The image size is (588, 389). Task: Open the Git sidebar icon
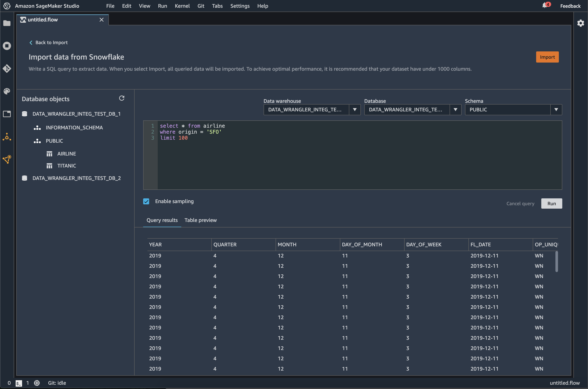[x=7, y=69]
